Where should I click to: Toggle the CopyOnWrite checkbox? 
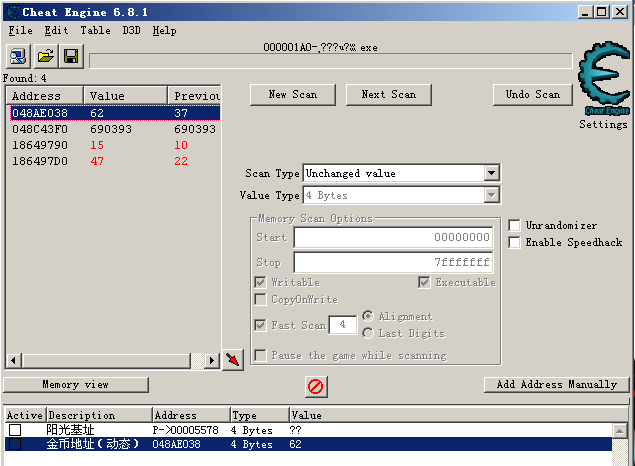click(260, 300)
